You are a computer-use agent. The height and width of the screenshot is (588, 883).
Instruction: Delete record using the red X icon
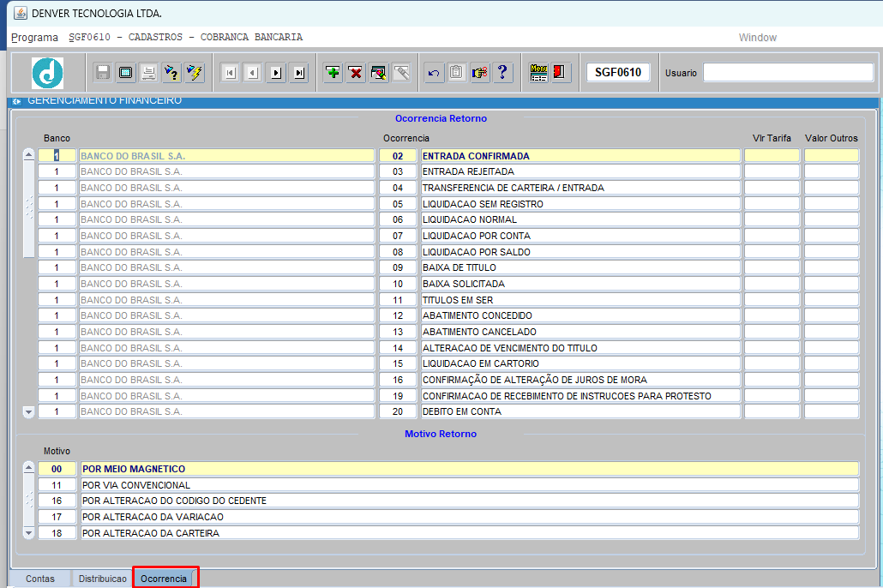(x=356, y=73)
